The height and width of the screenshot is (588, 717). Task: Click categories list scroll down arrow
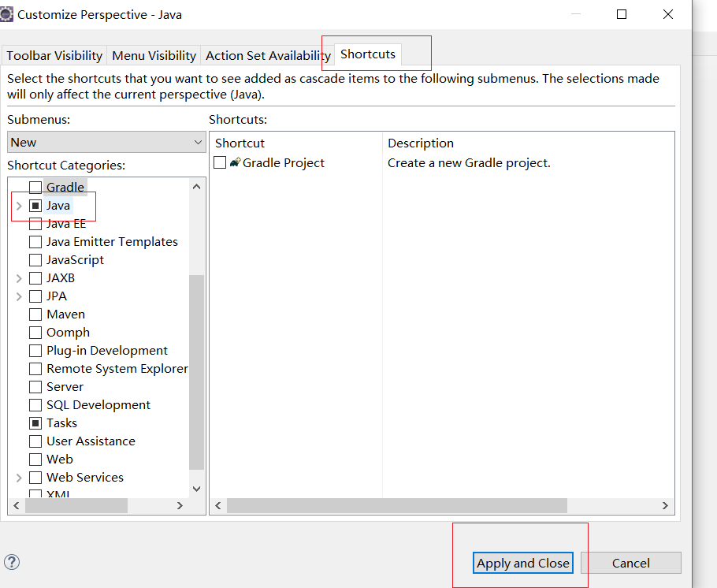click(197, 489)
